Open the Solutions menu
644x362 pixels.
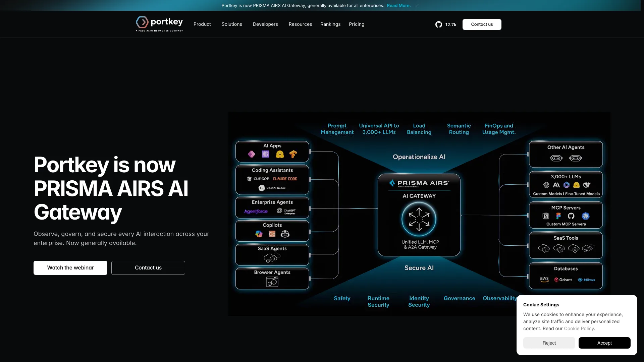(232, 24)
